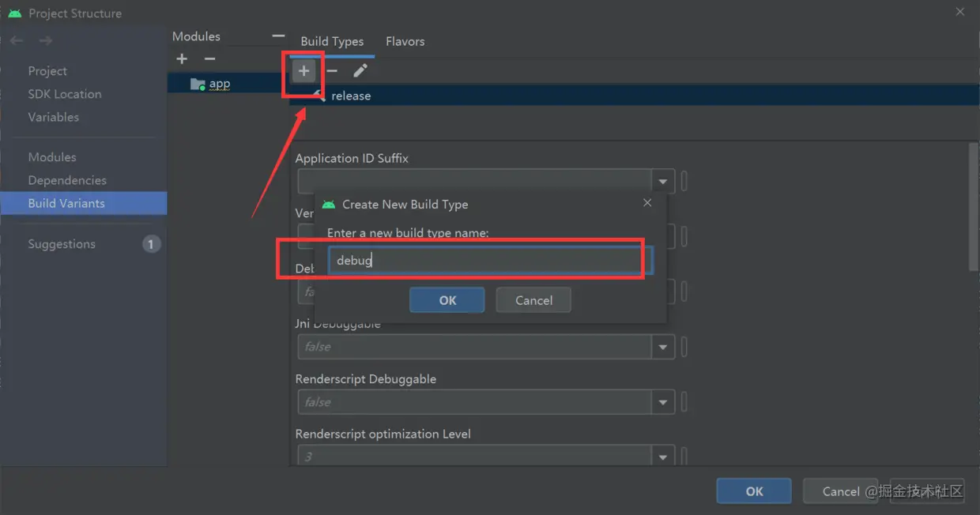Click the bracket variable icon beside Jni Debuggable

point(684,347)
